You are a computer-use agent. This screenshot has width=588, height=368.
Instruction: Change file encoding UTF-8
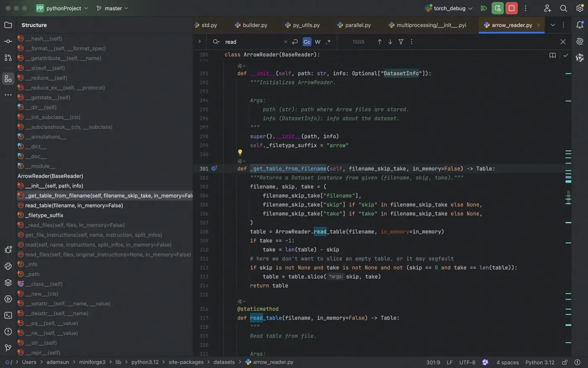tap(467, 362)
